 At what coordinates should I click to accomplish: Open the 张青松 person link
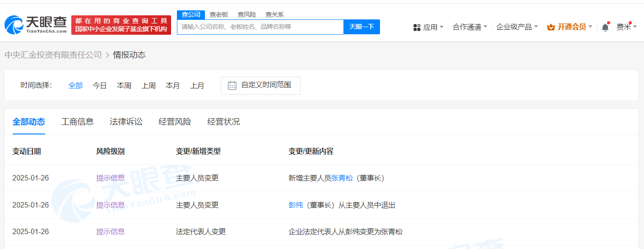pos(342,178)
